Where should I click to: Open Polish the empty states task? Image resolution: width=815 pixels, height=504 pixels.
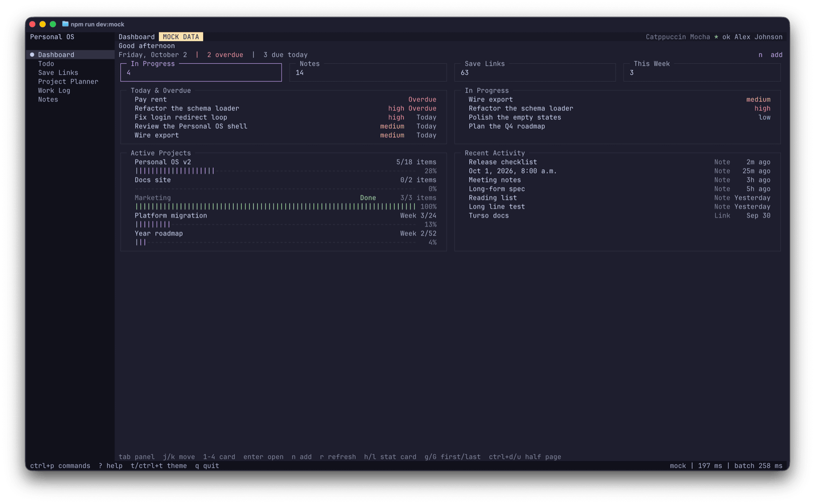[619, 117]
